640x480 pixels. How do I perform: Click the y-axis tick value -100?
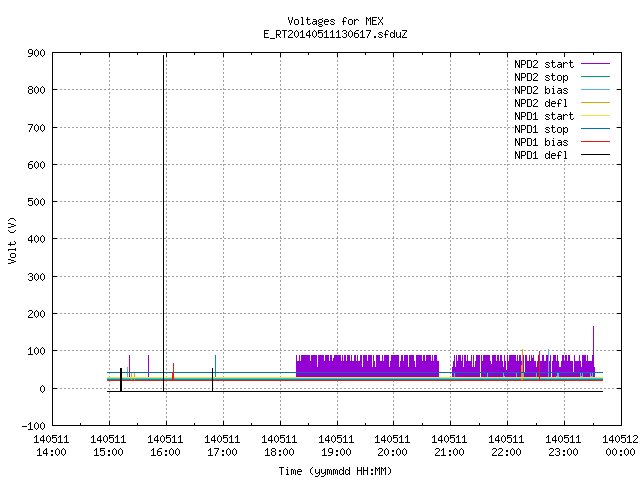click(x=33, y=426)
